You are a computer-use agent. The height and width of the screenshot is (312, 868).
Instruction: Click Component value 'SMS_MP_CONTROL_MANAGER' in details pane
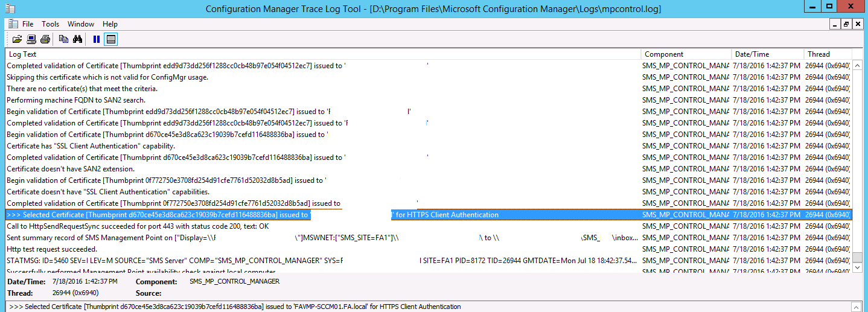[235, 282]
